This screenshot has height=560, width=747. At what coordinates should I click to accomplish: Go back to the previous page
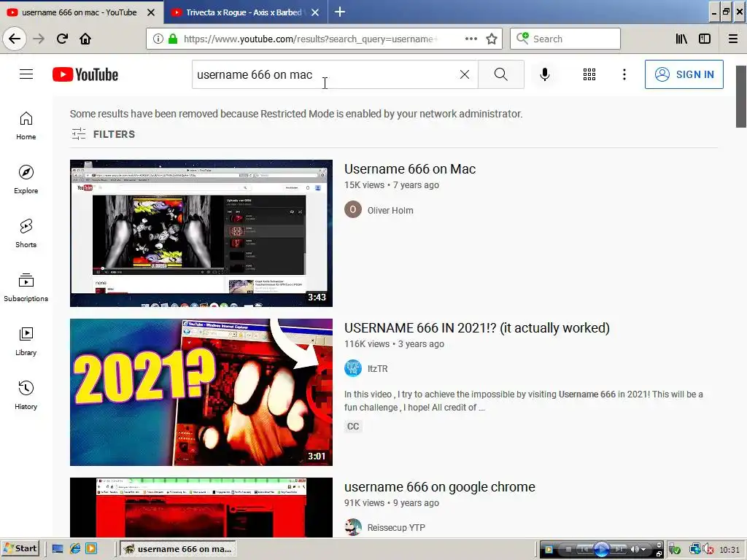coord(15,39)
